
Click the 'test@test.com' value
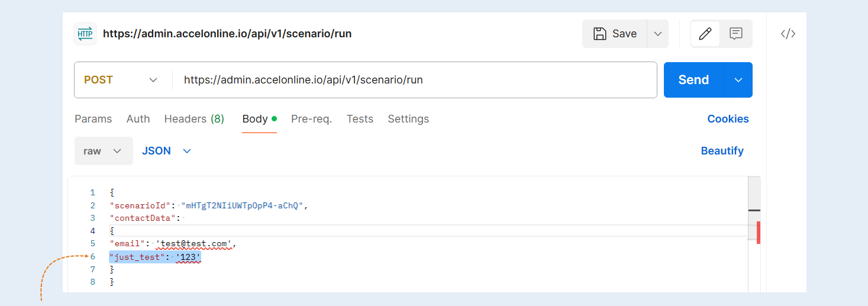click(195, 243)
